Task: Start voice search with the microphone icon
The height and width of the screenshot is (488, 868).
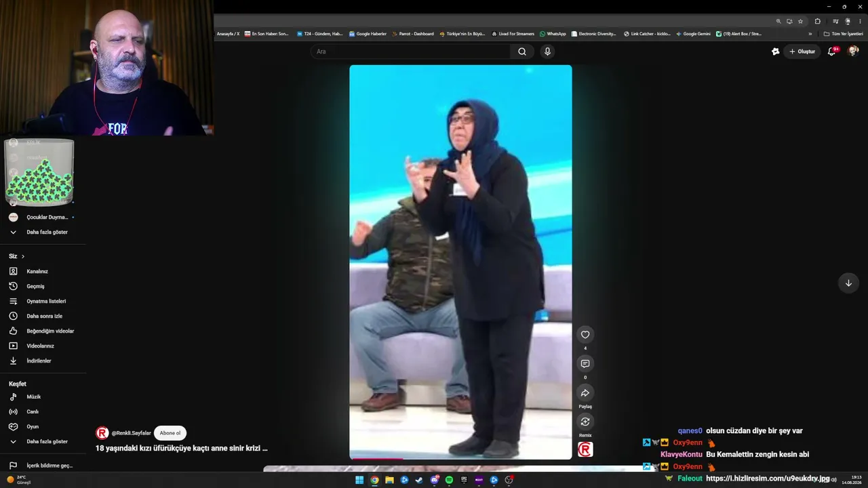Action: click(547, 52)
